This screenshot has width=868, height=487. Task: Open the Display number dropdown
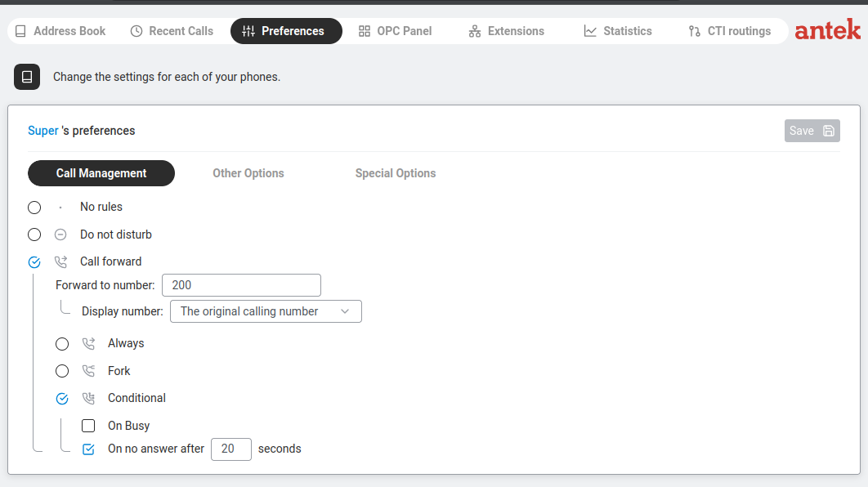tap(266, 311)
